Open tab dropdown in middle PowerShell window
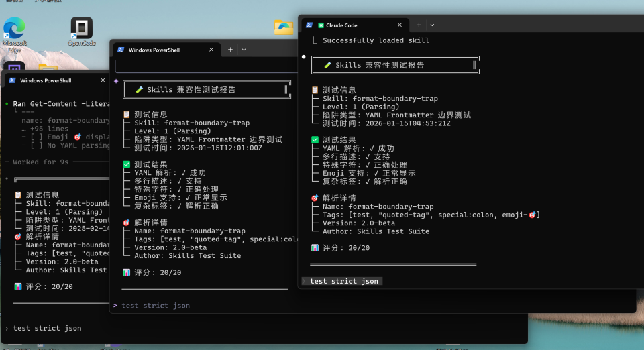 244,50
